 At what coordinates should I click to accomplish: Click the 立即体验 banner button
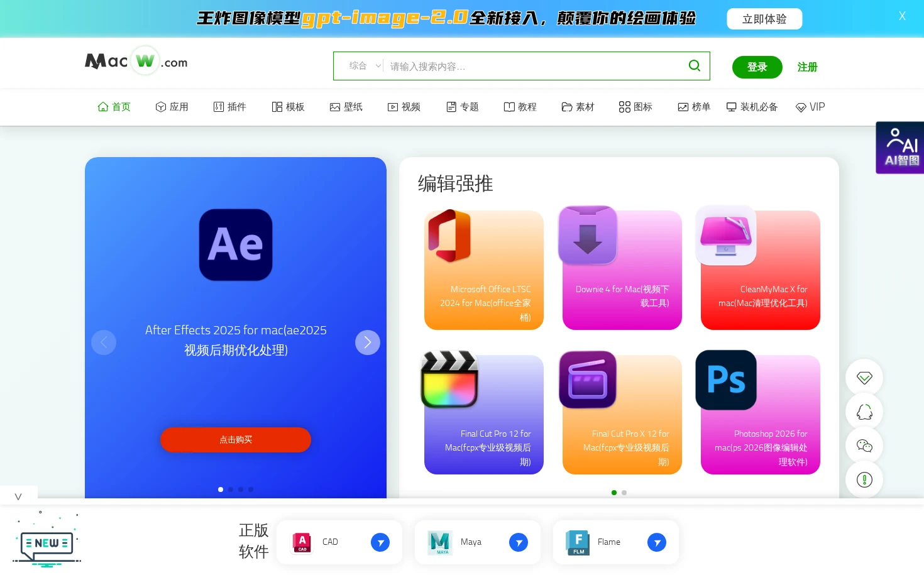(x=764, y=19)
